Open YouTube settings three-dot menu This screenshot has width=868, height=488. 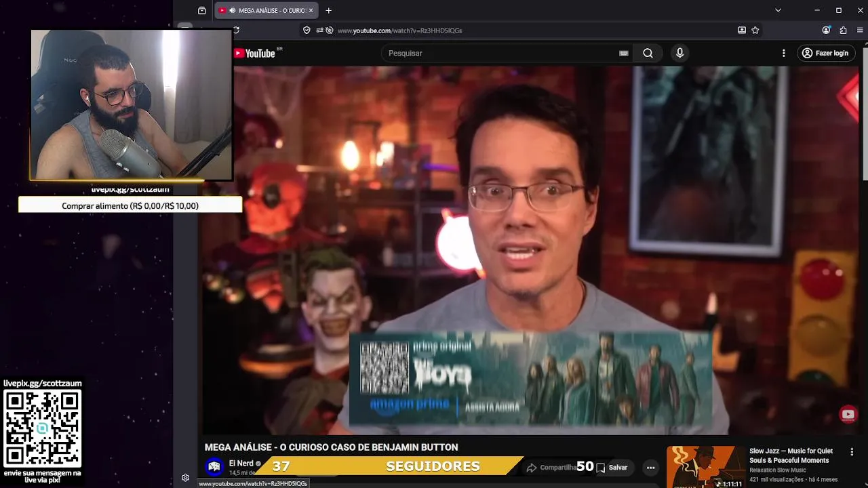click(x=784, y=53)
